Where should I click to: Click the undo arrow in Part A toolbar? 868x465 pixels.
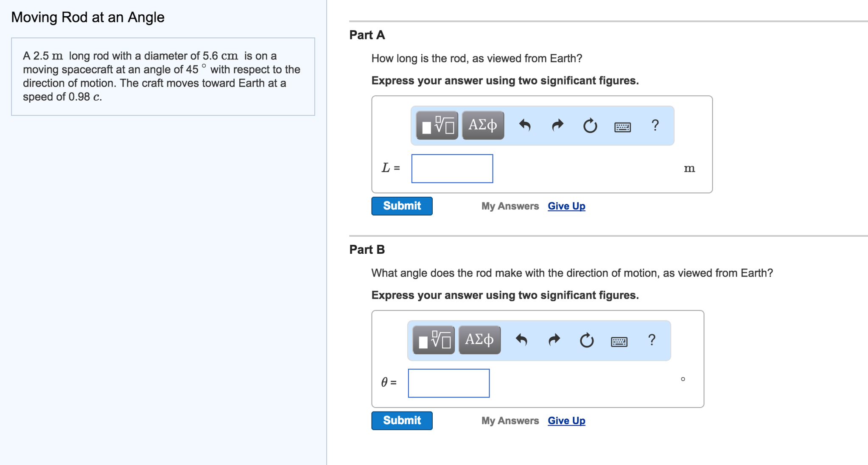click(x=525, y=126)
